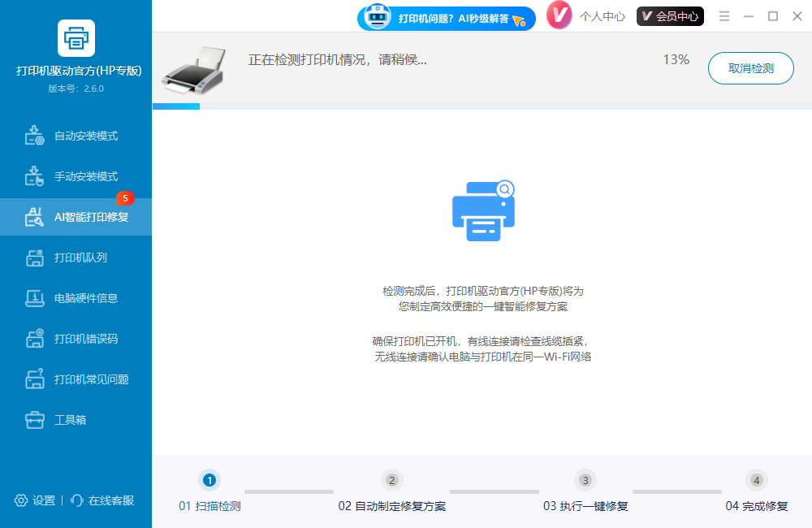This screenshot has height=528, width=812.
Task: Click the red badge showing 5 notifications
Action: click(x=124, y=198)
